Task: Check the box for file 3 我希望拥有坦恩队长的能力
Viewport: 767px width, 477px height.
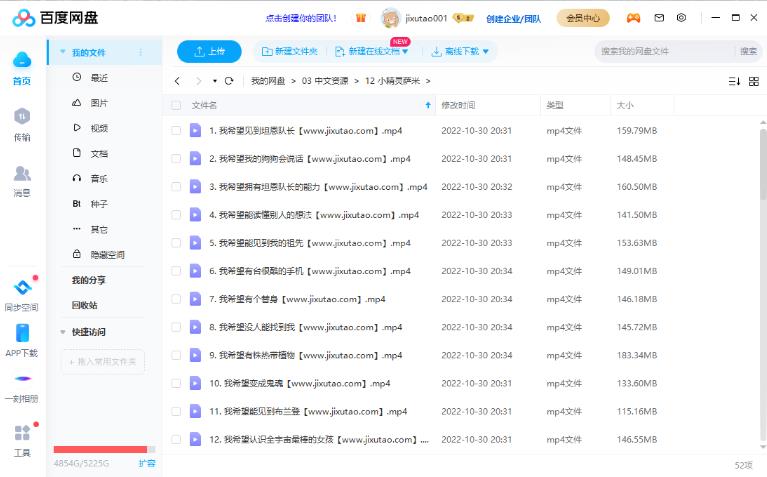Action: 176,187
